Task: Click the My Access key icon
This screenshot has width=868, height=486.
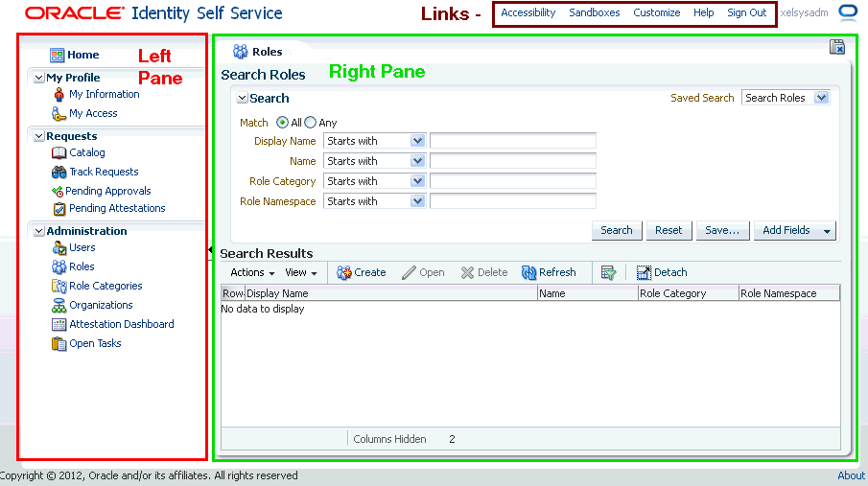Action: pyautogui.click(x=59, y=113)
